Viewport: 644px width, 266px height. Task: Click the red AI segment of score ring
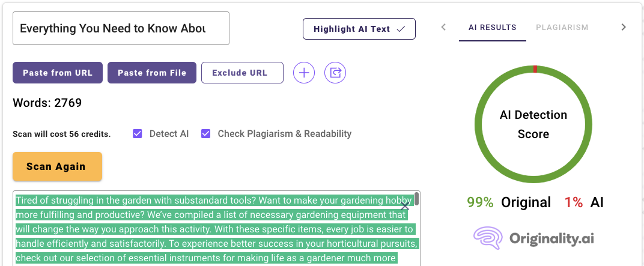(x=535, y=69)
